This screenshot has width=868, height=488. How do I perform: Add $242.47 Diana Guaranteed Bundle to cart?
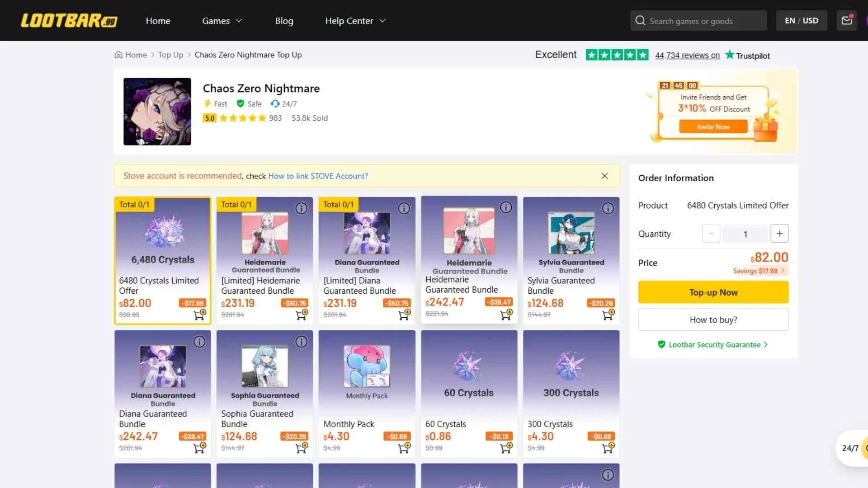click(200, 448)
